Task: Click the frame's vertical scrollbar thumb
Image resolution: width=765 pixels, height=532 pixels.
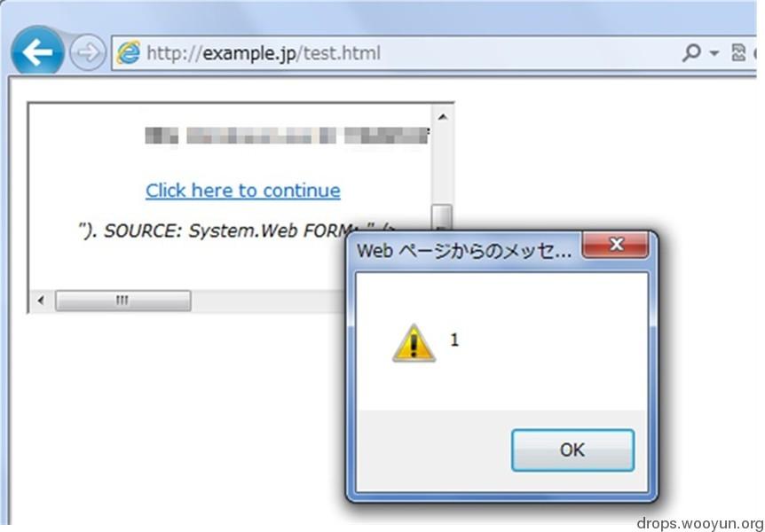Action: click(x=443, y=216)
